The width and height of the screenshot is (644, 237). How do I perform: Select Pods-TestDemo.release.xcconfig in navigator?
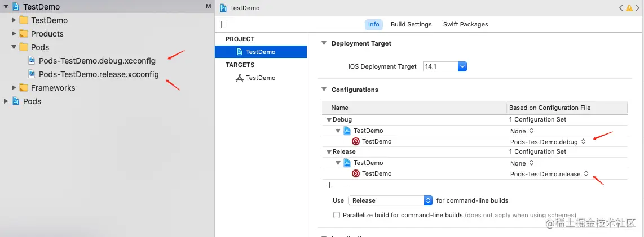(x=99, y=74)
